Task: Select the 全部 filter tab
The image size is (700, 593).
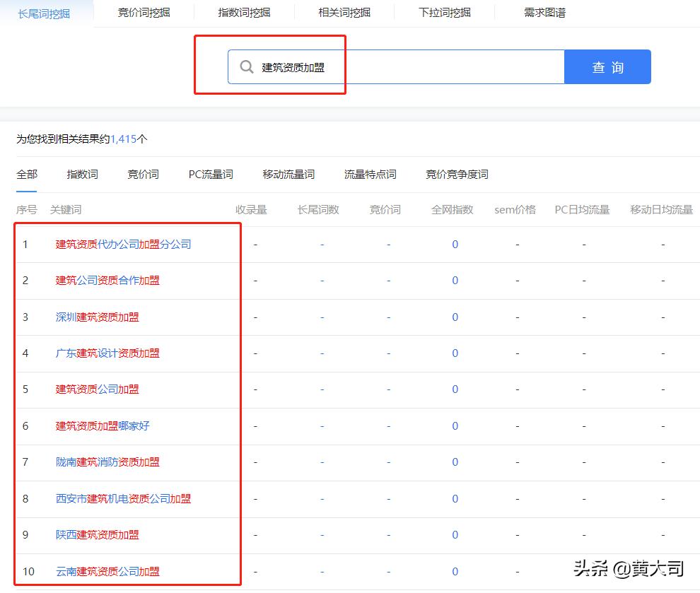Action: tap(26, 174)
